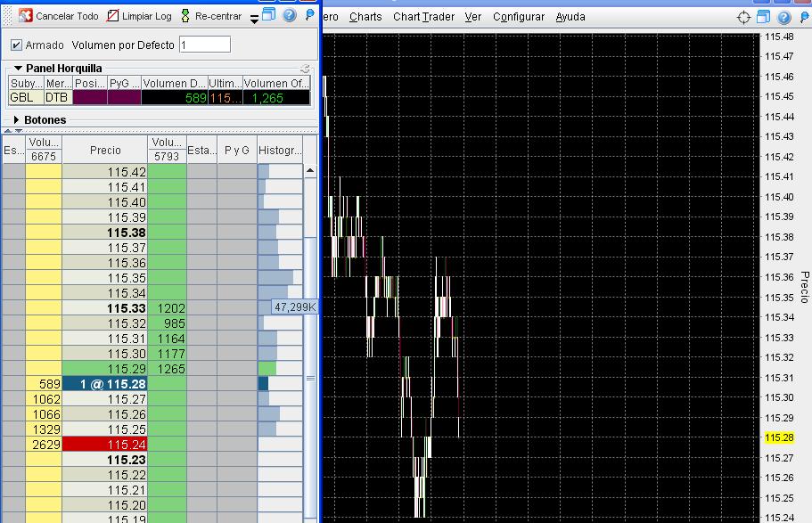The image size is (812, 523).
Task: Click small down arrow above book table
Action: click(x=19, y=131)
